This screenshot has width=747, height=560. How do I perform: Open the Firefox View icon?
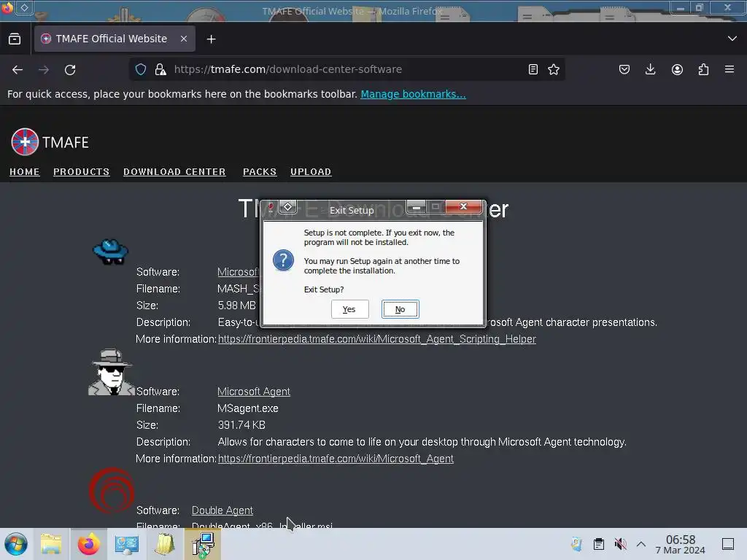tap(15, 39)
